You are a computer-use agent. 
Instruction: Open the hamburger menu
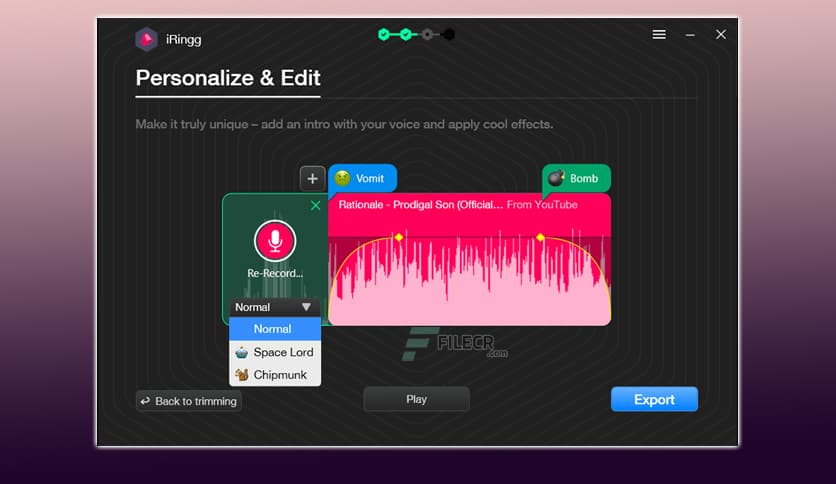(x=659, y=34)
